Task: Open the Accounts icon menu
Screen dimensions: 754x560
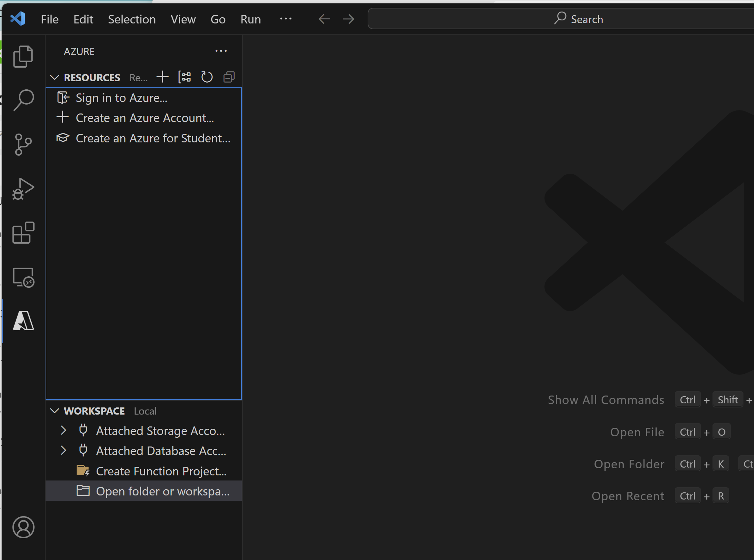Action: [23, 527]
